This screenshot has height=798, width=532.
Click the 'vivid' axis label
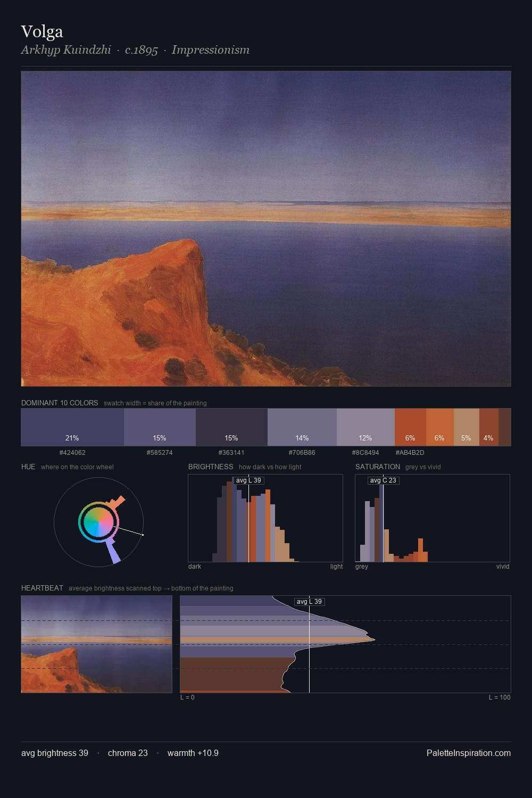pos(503,567)
